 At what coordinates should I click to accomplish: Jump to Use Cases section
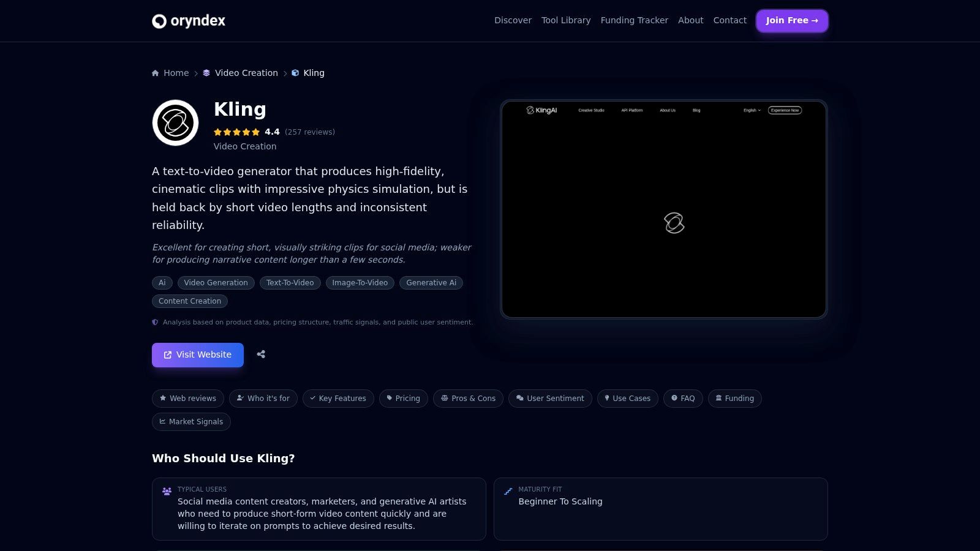pos(628,399)
